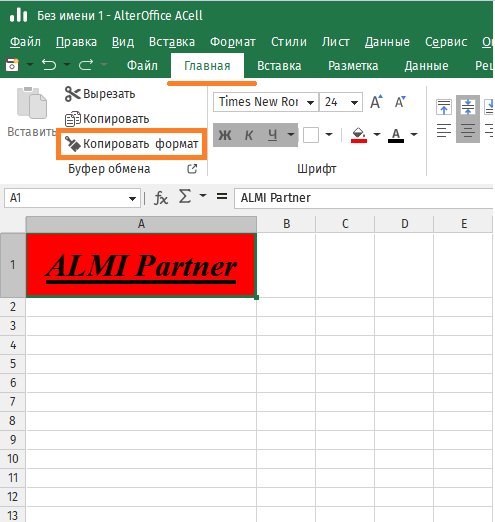Expand underline style dropdown arrow
495x522 pixels.
[291, 135]
